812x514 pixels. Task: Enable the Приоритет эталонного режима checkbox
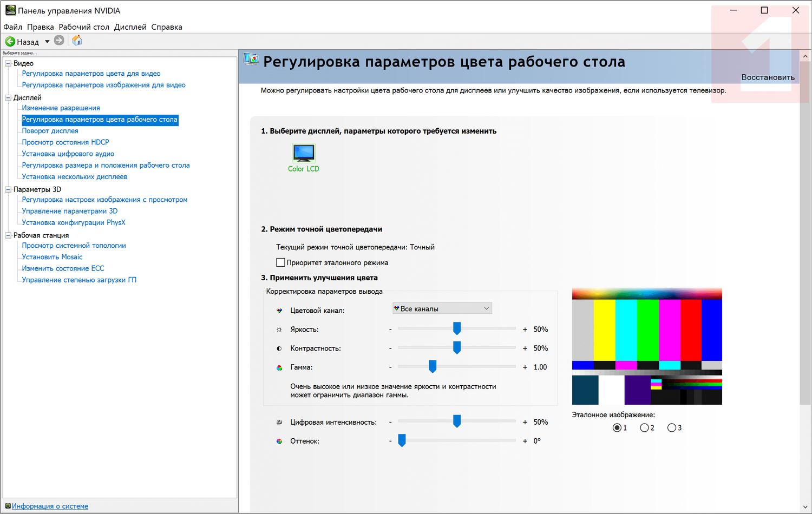pos(280,262)
